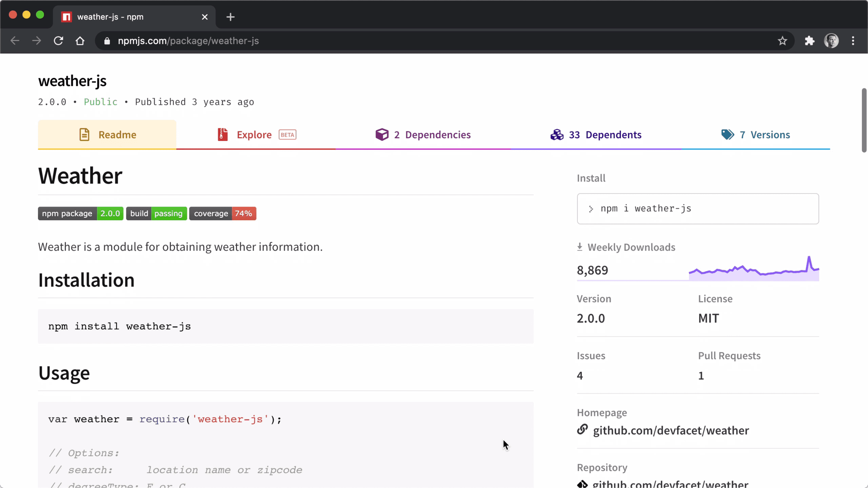Click the page vertical scrollbar
This screenshot has width=868, height=488.
coord(864,120)
